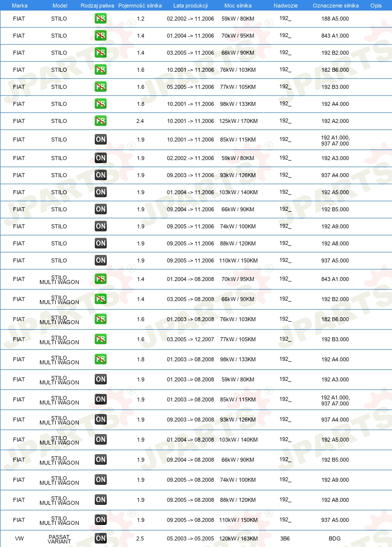392x547 pixels.
Task: Select petrol icon for MULTI WAGON 1.6 76kW
Action: 100,319
